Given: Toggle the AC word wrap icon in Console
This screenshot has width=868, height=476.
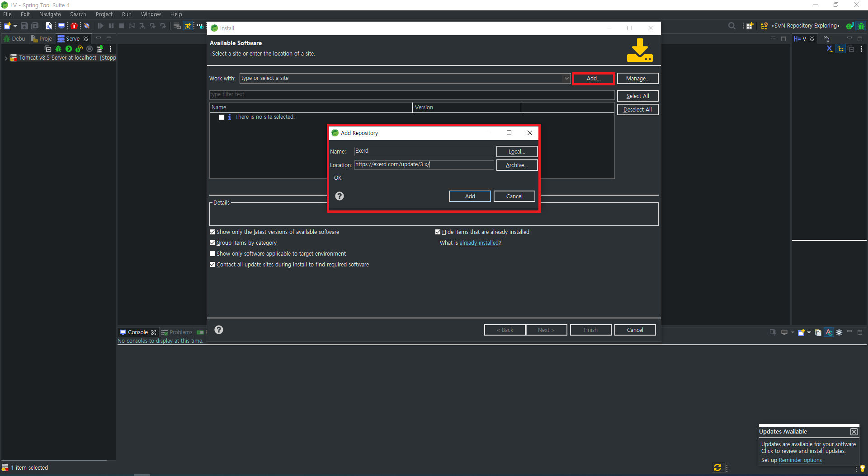Looking at the screenshot, I should pos(829,332).
